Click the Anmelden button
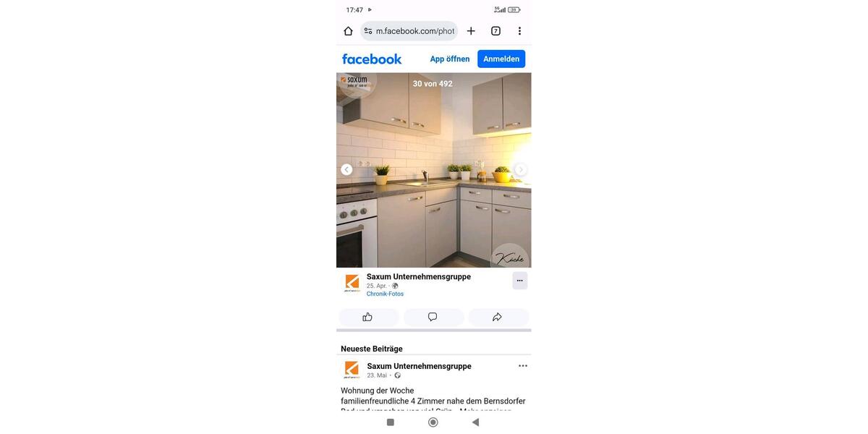 [x=501, y=59]
